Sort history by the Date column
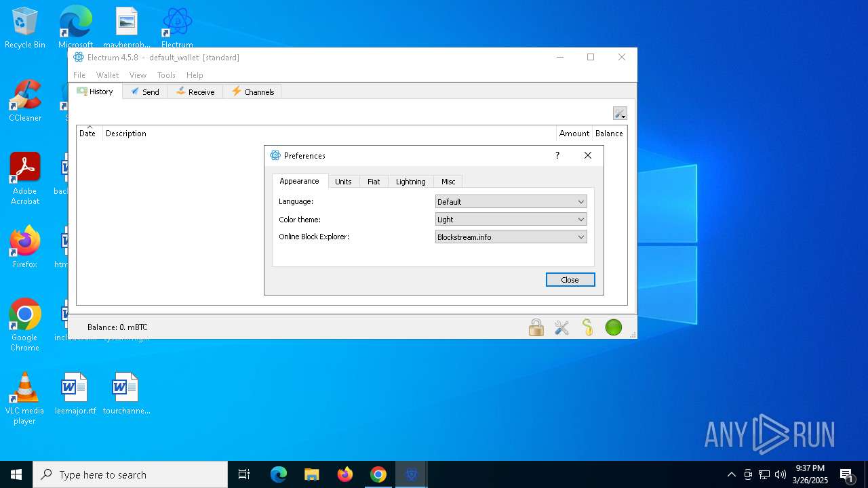Image resolution: width=868 pixels, height=488 pixels. (x=90, y=133)
